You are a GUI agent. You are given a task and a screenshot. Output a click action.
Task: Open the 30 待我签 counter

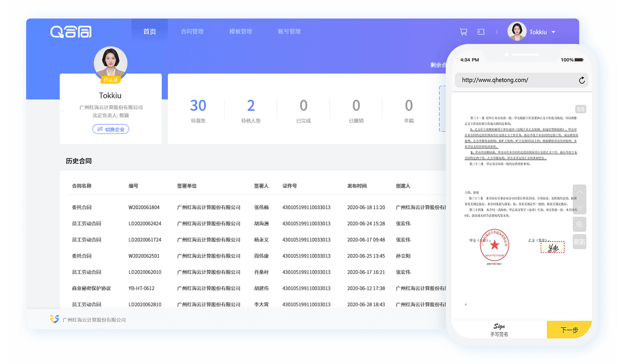(x=198, y=111)
